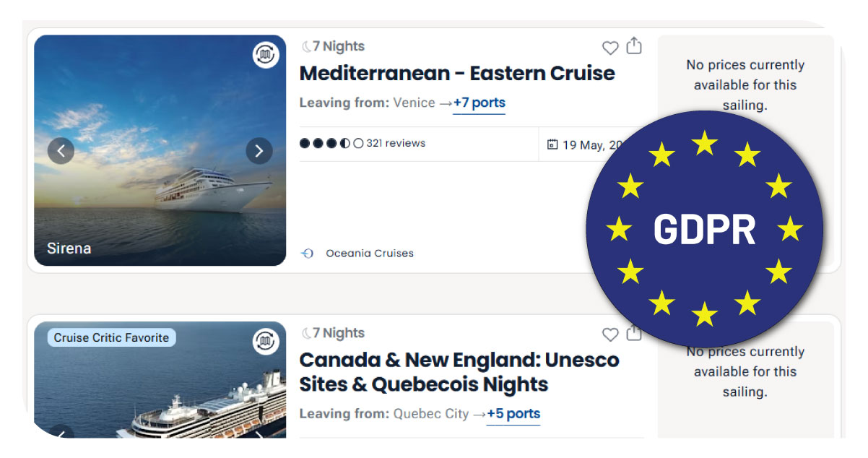Image resolution: width=868 pixels, height=458 pixels.
Task: Open map icon on second cruise photo
Action: 266,341
